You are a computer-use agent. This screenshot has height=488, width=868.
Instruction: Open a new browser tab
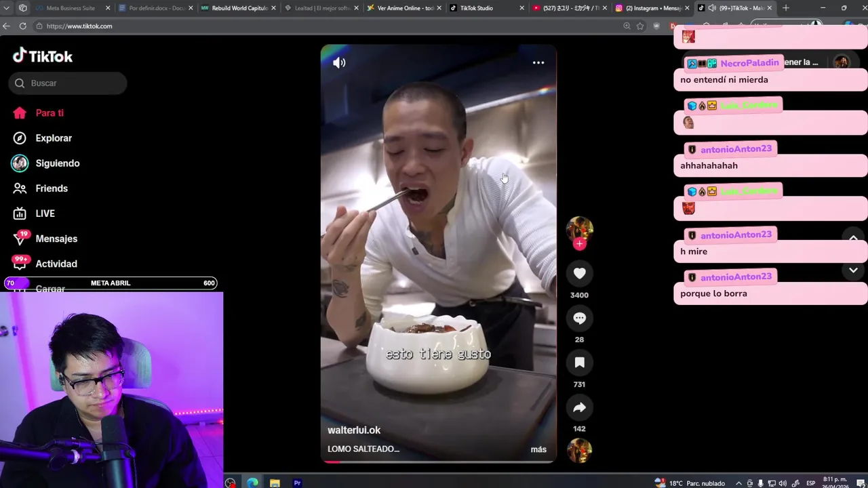tap(785, 8)
